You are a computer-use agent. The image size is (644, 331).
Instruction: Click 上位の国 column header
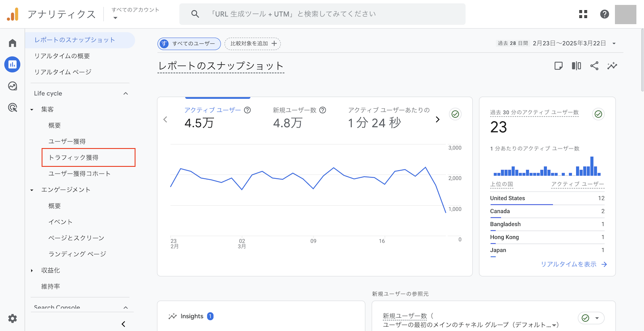tap(501, 184)
